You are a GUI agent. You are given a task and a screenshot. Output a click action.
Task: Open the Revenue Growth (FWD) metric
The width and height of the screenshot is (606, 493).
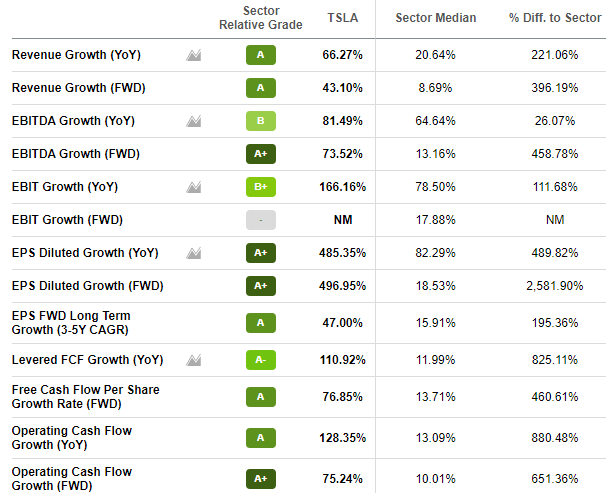[78, 88]
